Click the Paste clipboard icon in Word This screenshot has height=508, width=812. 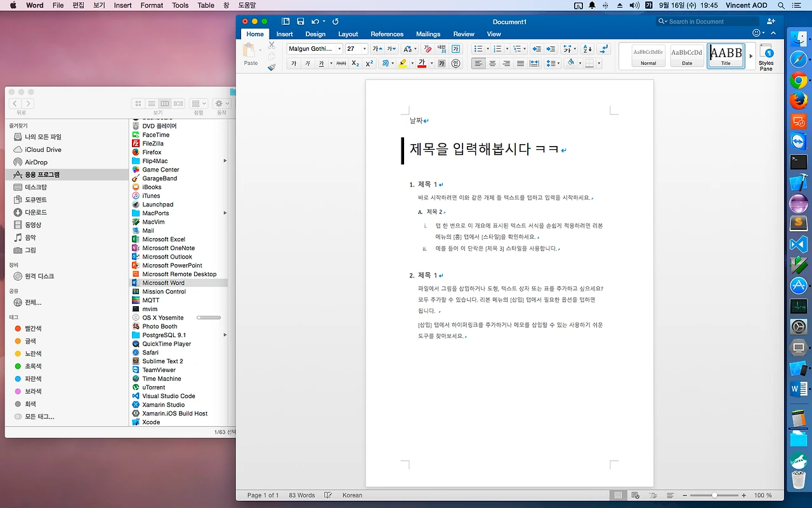pyautogui.click(x=249, y=50)
